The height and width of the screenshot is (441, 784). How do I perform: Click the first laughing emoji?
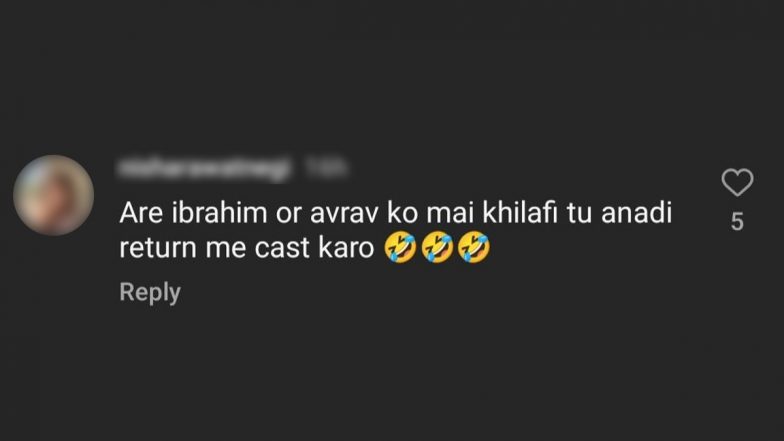(400, 247)
